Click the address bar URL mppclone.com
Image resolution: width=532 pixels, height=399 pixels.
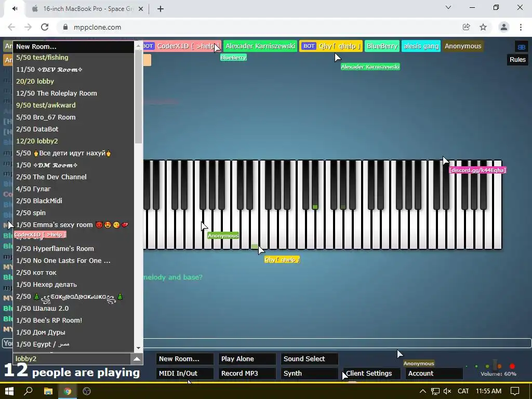point(97,27)
